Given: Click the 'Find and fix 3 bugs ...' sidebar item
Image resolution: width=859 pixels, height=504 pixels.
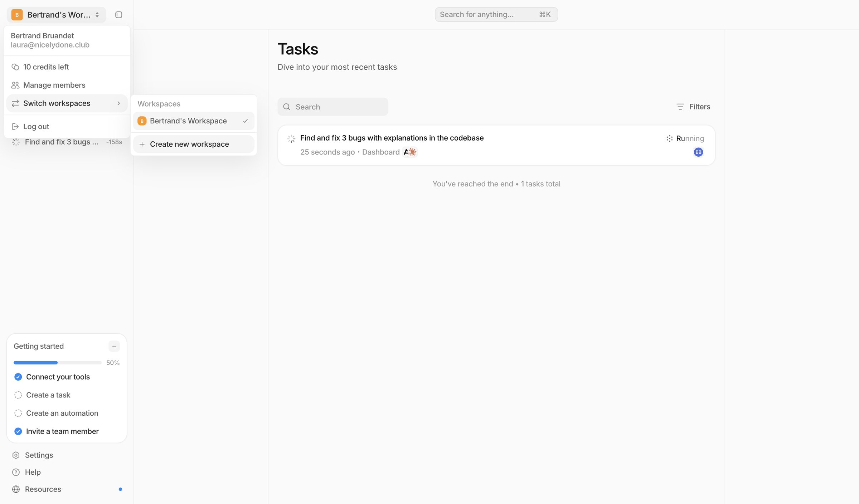Looking at the screenshot, I should [x=67, y=142].
